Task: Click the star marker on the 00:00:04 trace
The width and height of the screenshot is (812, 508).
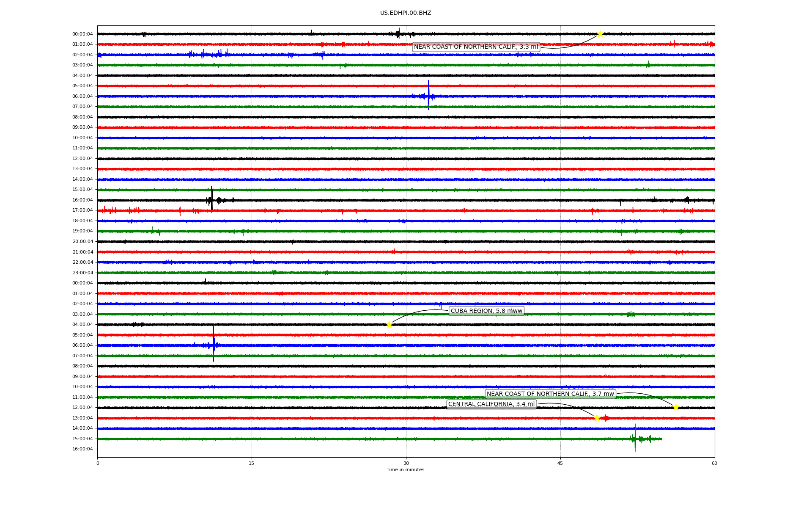Action: pyautogui.click(x=600, y=34)
